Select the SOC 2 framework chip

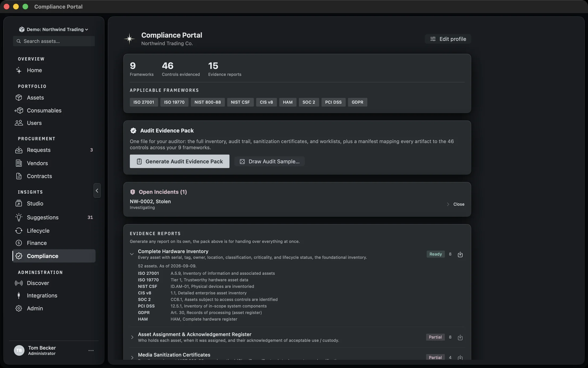point(309,102)
